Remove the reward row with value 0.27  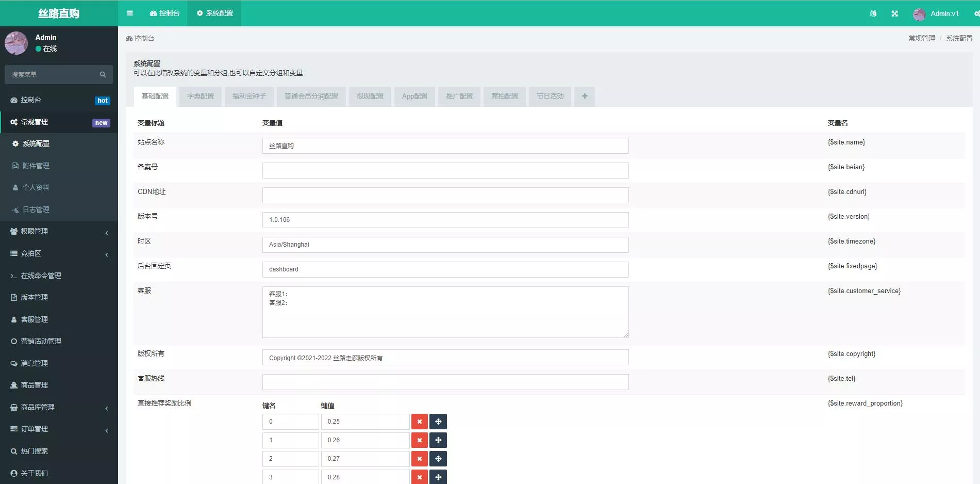pyautogui.click(x=419, y=459)
